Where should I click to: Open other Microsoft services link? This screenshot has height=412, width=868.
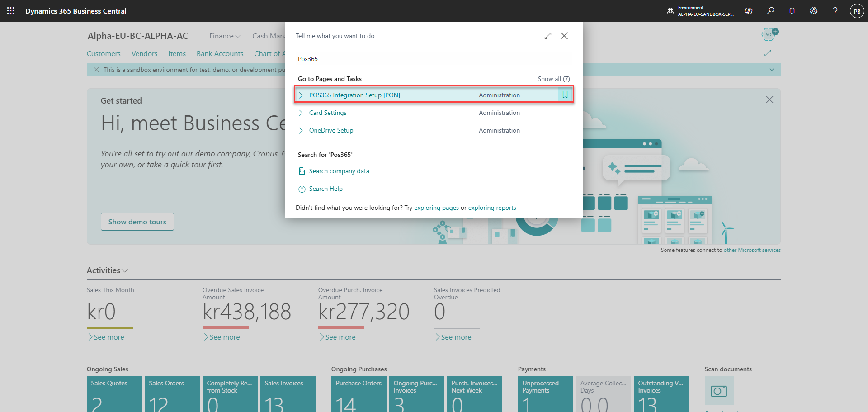[752, 250]
